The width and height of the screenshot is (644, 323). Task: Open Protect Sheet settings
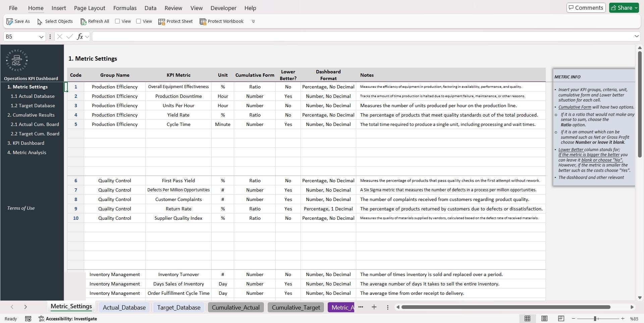[175, 21]
